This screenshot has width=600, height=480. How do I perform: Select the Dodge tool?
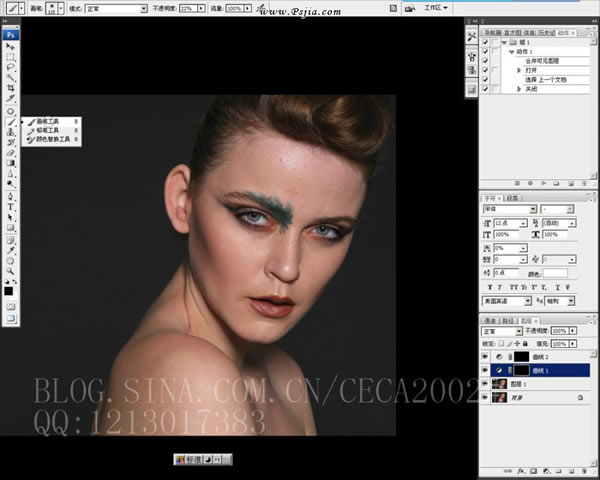point(10,184)
